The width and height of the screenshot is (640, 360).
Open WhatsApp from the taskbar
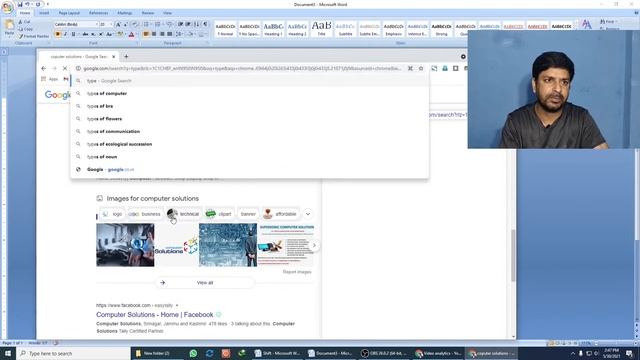[x=193, y=353]
